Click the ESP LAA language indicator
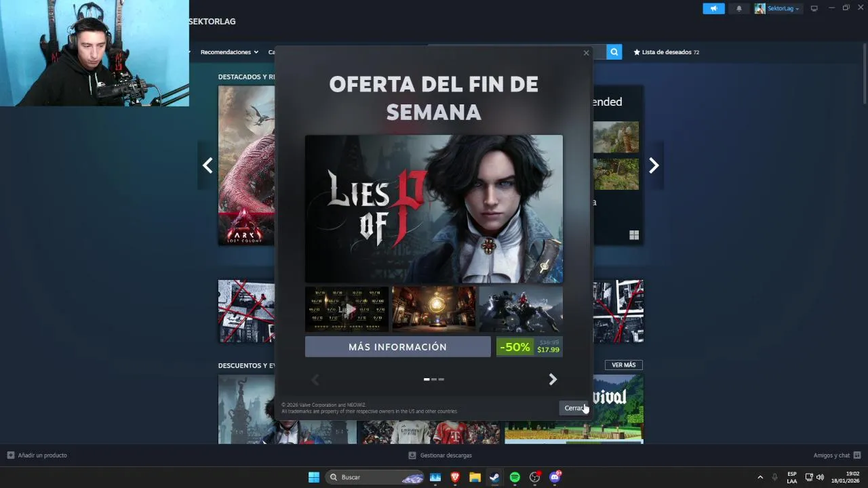The image size is (868, 488). pos(792,477)
